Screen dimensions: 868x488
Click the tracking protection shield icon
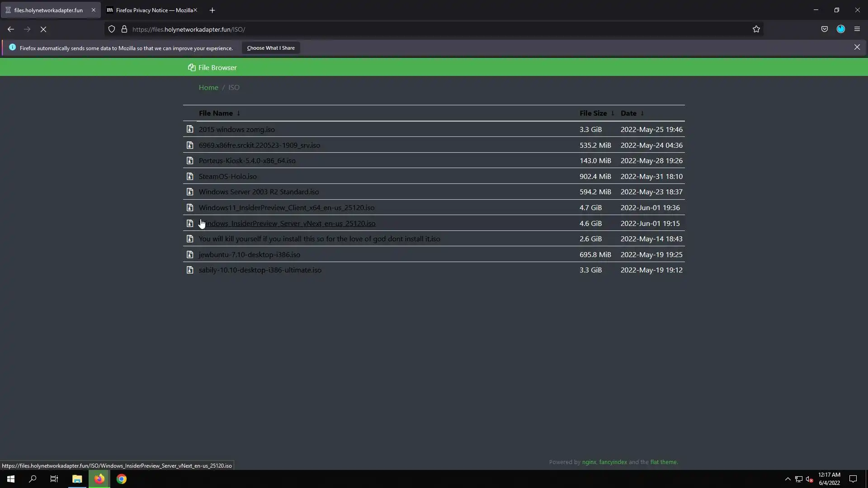coord(112,29)
